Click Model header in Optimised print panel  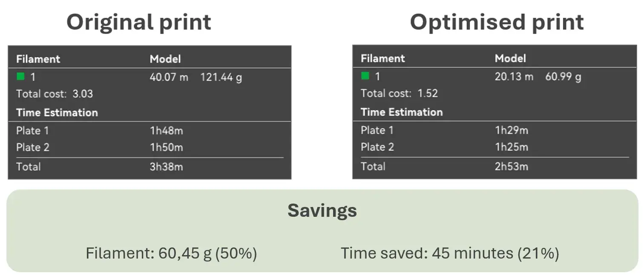(510, 58)
